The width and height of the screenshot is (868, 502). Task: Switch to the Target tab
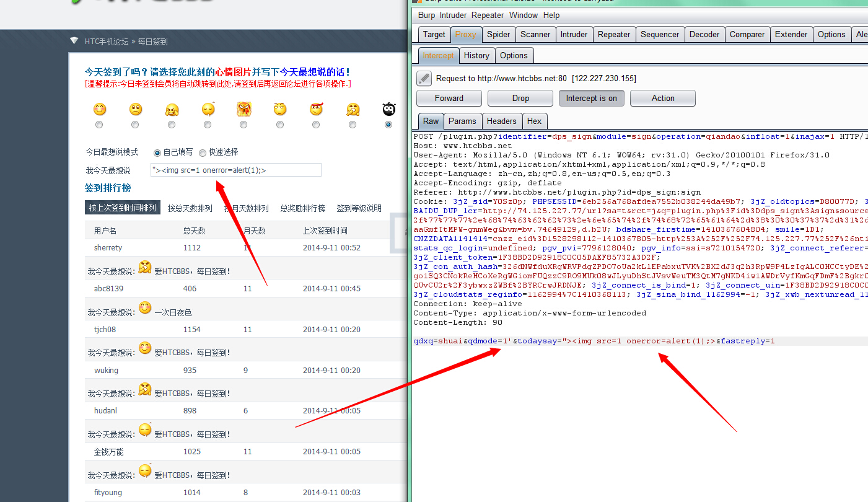(434, 35)
